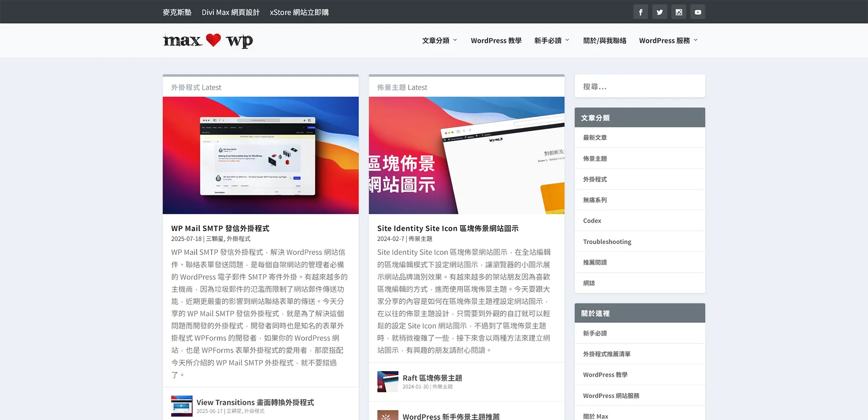This screenshot has height=420, width=868.
Task: Click the 2024-02-7 post date
Action: click(391, 239)
